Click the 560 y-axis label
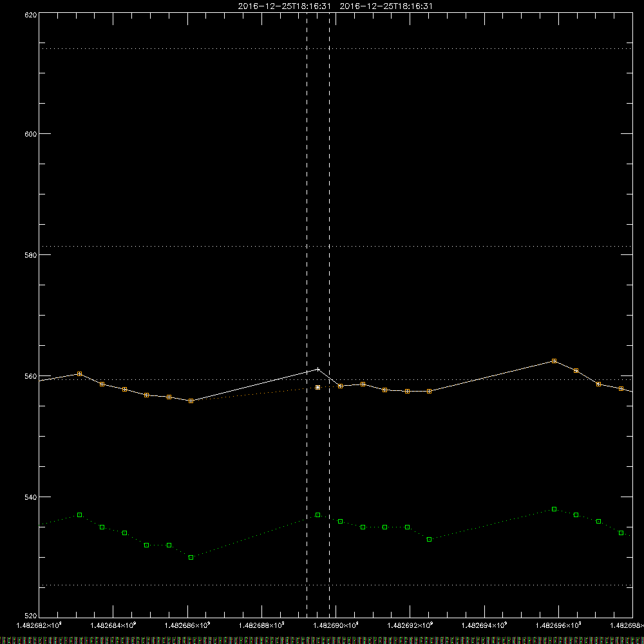 coord(31,376)
